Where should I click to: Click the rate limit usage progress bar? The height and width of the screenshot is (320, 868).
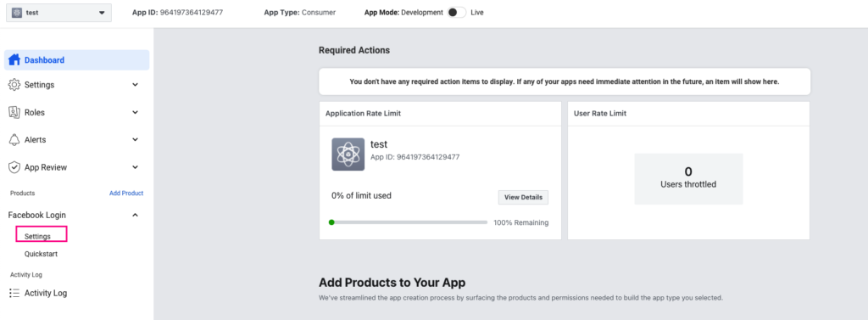(408, 222)
